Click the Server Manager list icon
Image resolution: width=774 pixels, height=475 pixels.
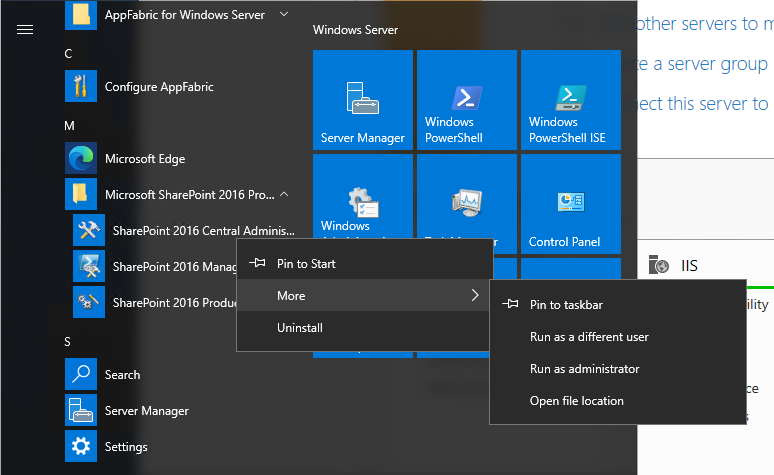(x=81, y=410)
